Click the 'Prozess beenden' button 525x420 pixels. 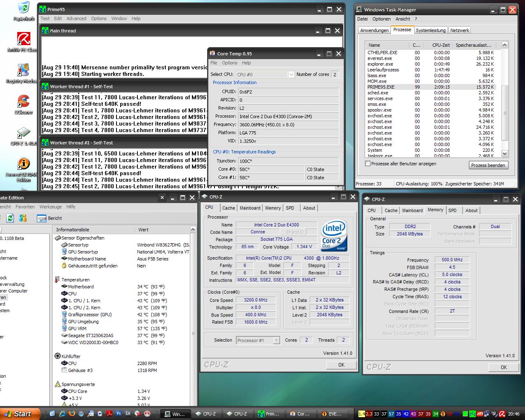pos(488,165)
